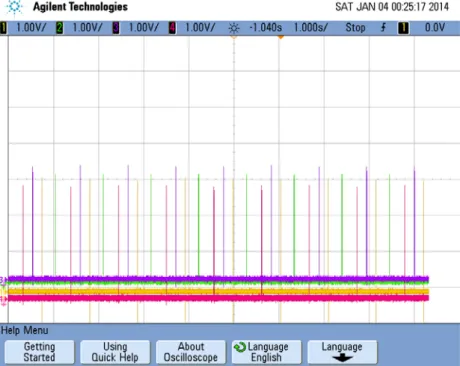Click the orange trigger time reference marker
The width and height of the screenshot is (460, 366).
(281, 37)
